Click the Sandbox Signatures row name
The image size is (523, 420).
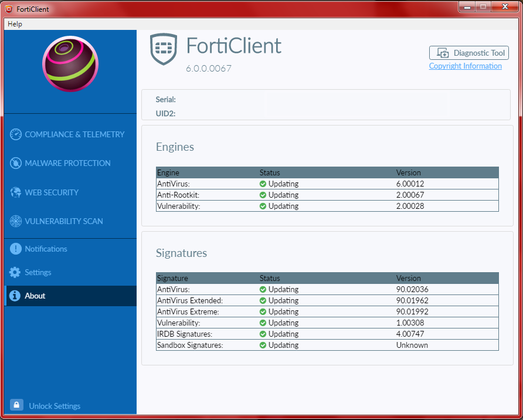pos(190,345)
